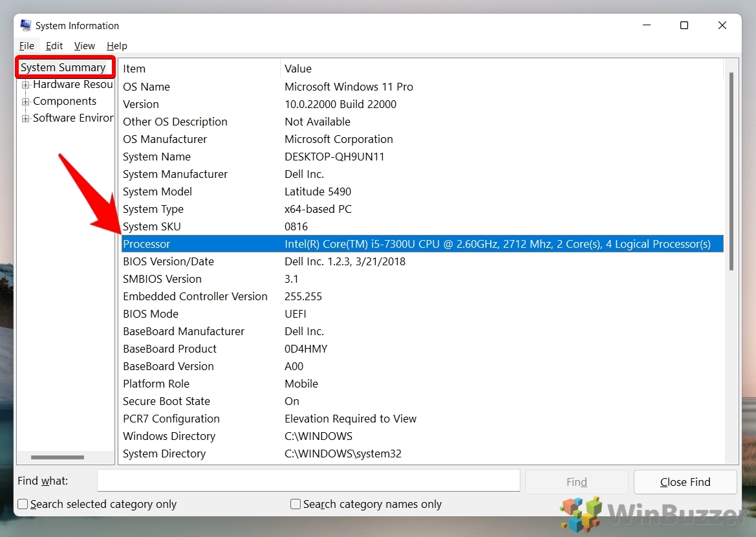Viewport: 756px width, 537px height.
Task: Select System Summary in the tree
Action: point(63,67)
